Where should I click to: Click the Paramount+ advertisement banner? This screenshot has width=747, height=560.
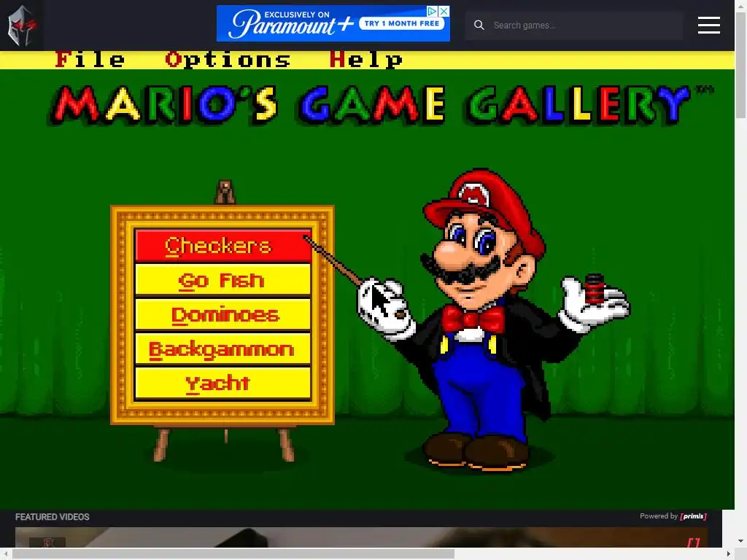click(333, 23)
